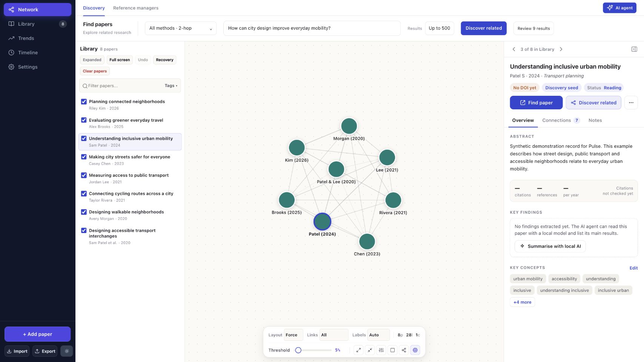The width and height of the screenshot is (644, 362).
Task: Select the Patel & Lee (2020) node
Action: tap(336, 169)
